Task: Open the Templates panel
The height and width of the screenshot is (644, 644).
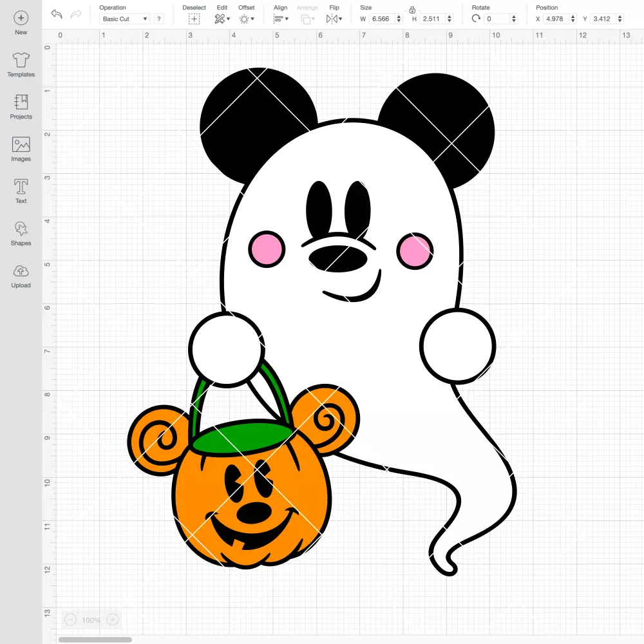Action: 21,65
